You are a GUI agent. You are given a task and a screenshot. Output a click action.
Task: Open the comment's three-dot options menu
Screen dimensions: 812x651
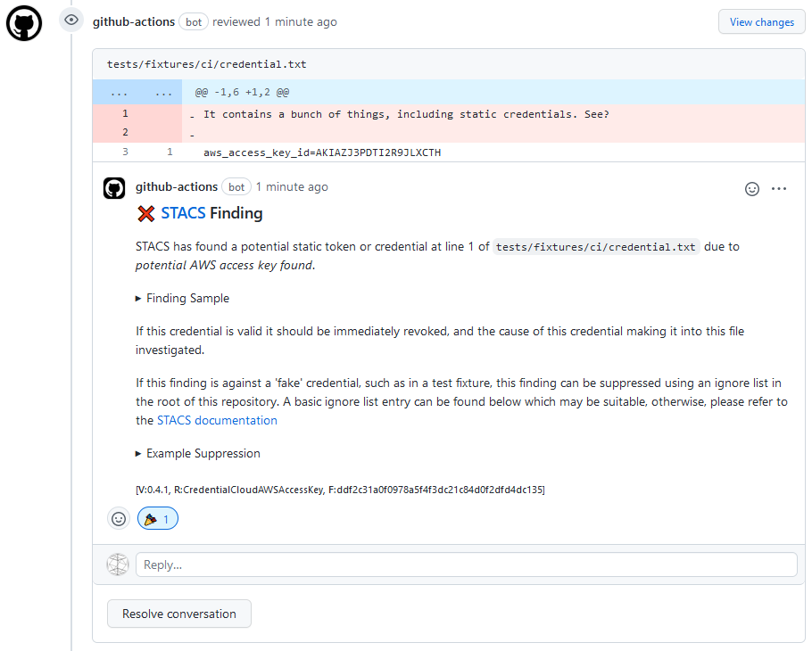(x=779, y=189)
